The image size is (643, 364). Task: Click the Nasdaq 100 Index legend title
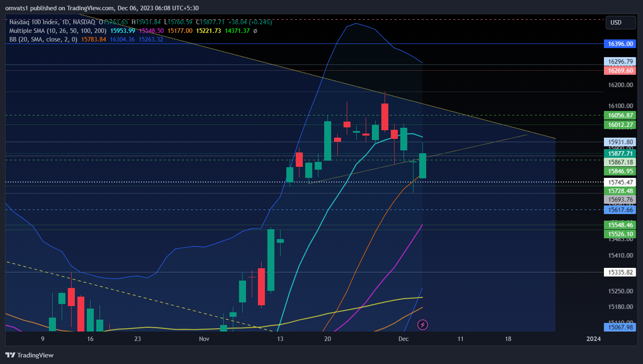(52, 22)
